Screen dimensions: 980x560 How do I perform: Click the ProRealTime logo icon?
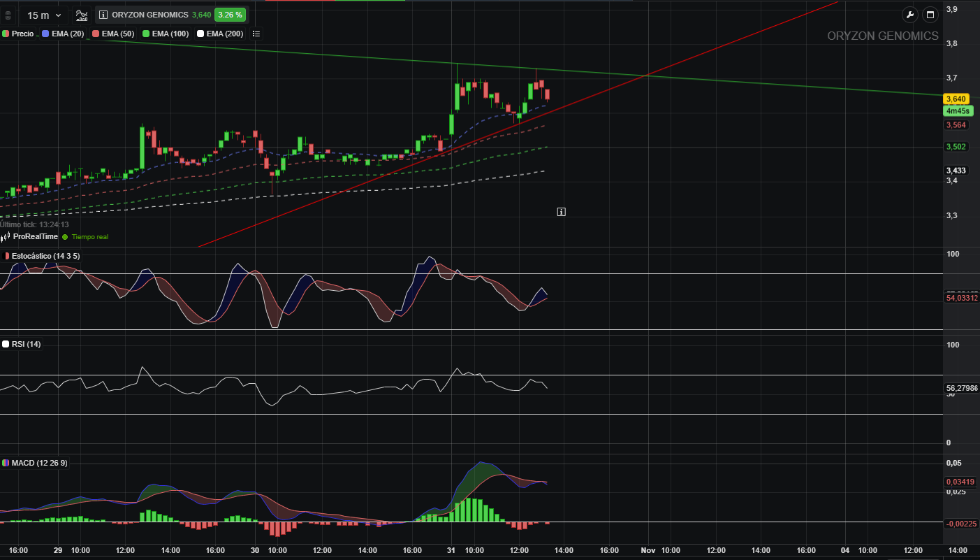[6, 237]
